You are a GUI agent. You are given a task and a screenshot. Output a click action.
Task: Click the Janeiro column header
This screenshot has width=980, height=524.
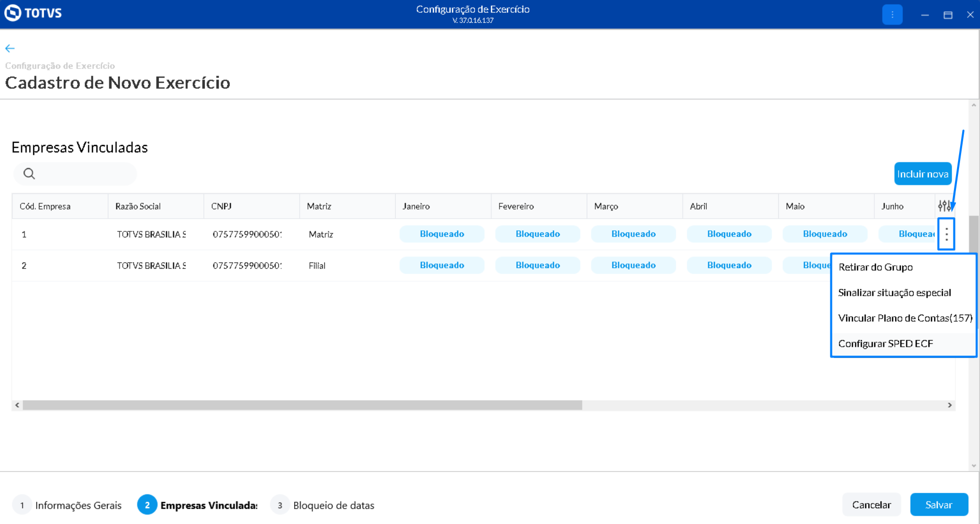coord(443,206)
